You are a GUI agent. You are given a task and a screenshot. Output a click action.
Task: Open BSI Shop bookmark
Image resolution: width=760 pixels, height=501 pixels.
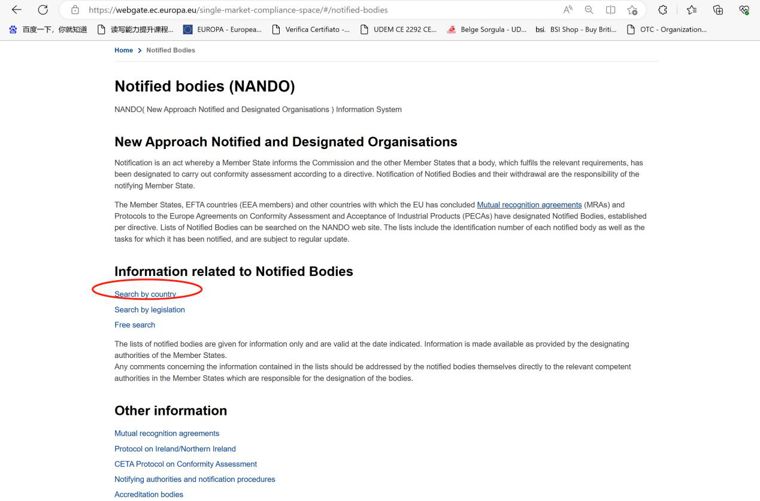pyautogui.click(x=576, y=30)
